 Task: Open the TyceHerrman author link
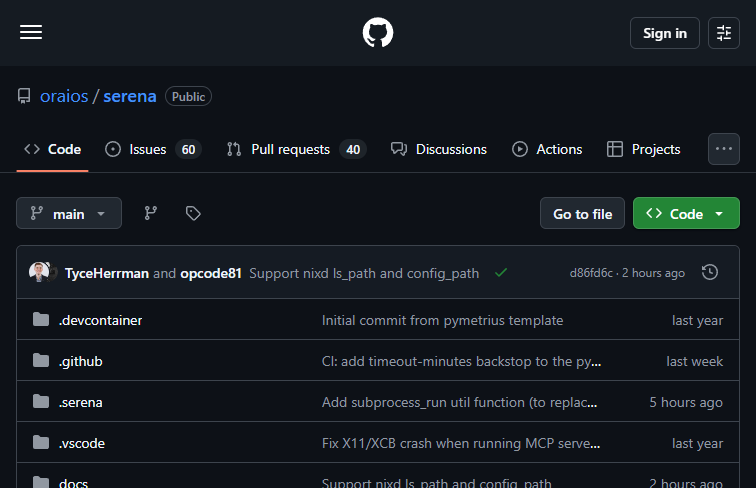107,273
